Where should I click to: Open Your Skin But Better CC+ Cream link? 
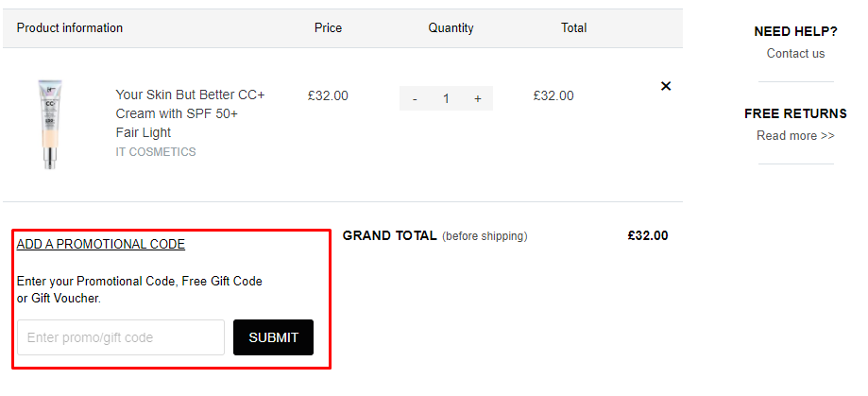pyautogui.click(x=190, y=113)
